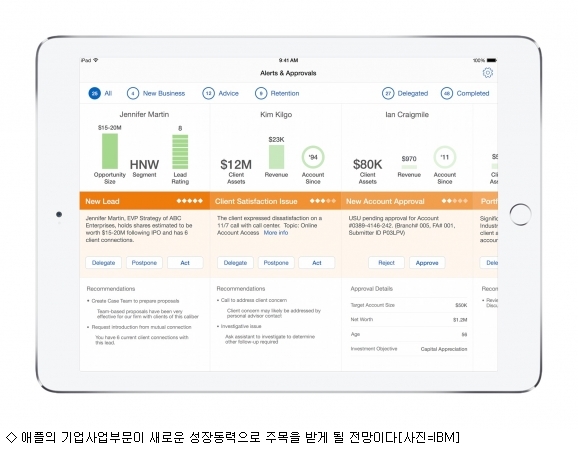Click the count badge beside Retention

(x=261, y=93)
